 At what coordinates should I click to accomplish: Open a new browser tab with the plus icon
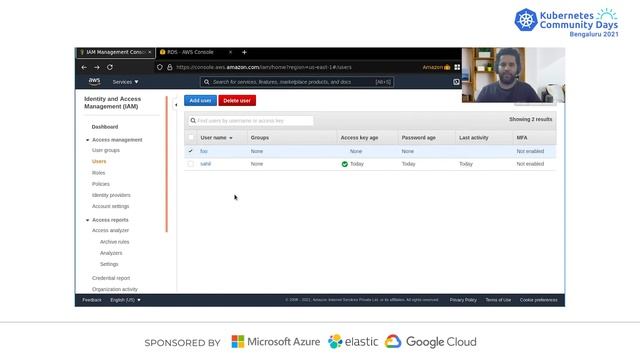(x=244, y=52)
